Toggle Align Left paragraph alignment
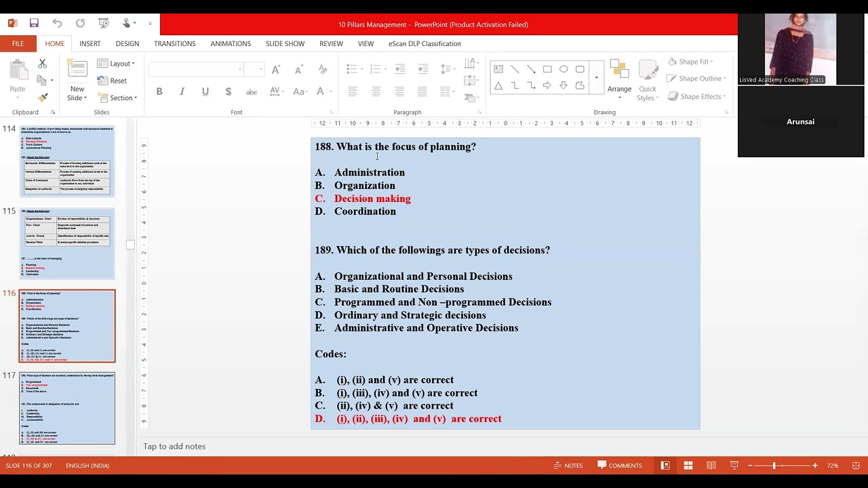 (353, 91)
